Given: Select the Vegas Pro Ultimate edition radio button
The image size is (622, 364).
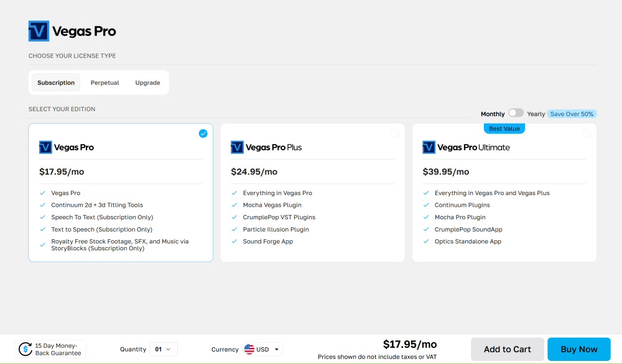Looking at the screenshot, I should (x=587, y=134).
